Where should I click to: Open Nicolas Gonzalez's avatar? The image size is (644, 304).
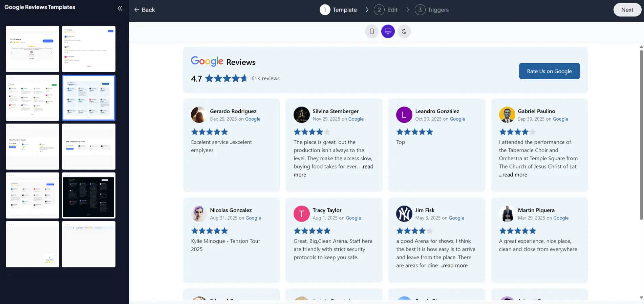pyautogui.click(x=199, y=214)
